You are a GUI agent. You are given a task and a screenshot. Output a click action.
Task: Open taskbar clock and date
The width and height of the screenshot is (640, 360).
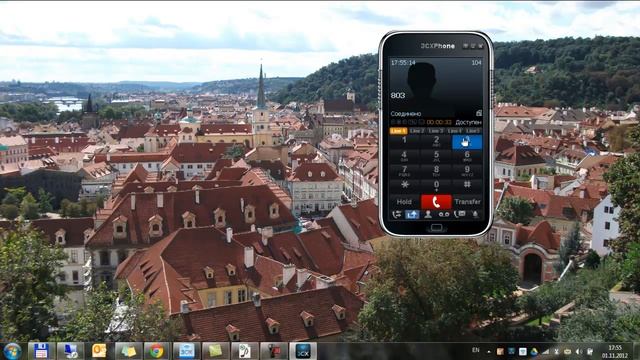point(614,351)
